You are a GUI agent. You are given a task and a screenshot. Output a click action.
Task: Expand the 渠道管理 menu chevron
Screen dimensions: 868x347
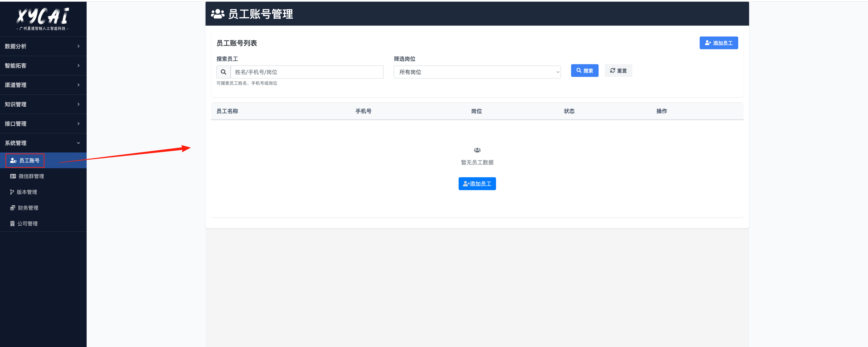78,85
